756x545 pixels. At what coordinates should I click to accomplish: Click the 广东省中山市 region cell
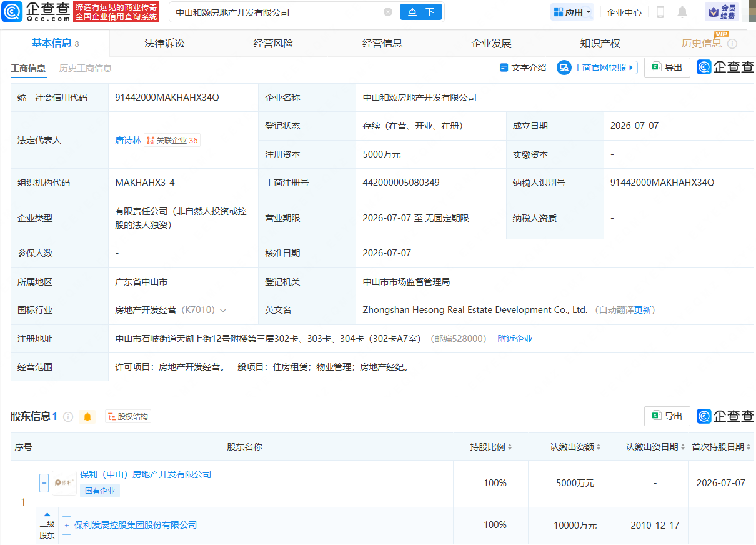coord(141,282)
